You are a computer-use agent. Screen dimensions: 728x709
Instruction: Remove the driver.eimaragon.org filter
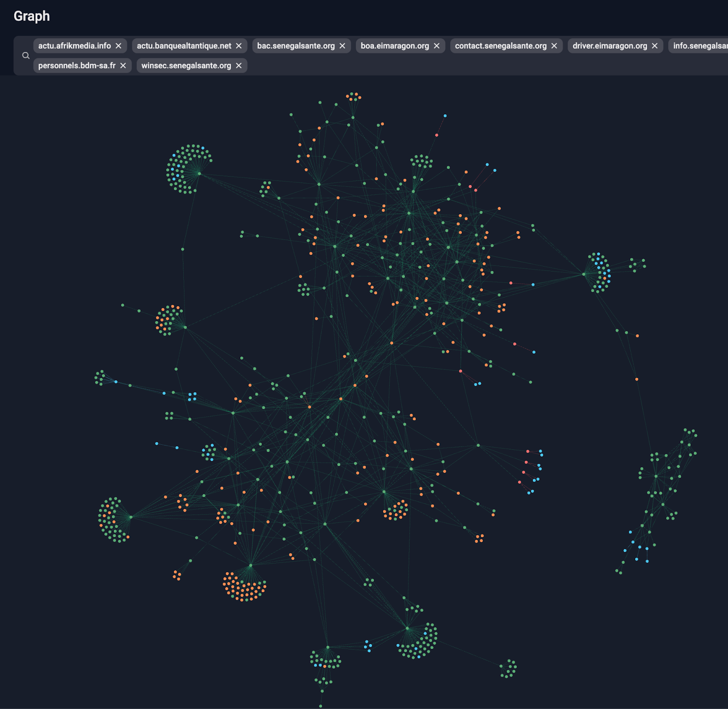[x=654, y=45]
